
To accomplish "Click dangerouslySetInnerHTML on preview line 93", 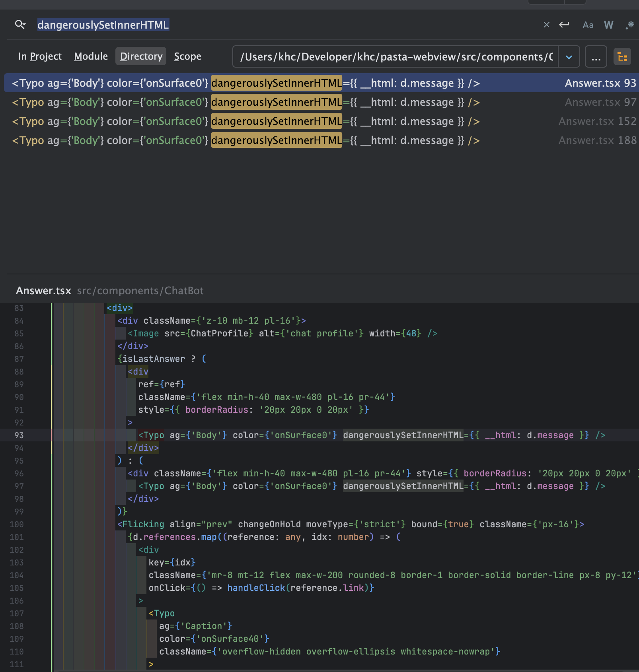I will point(403,435).
